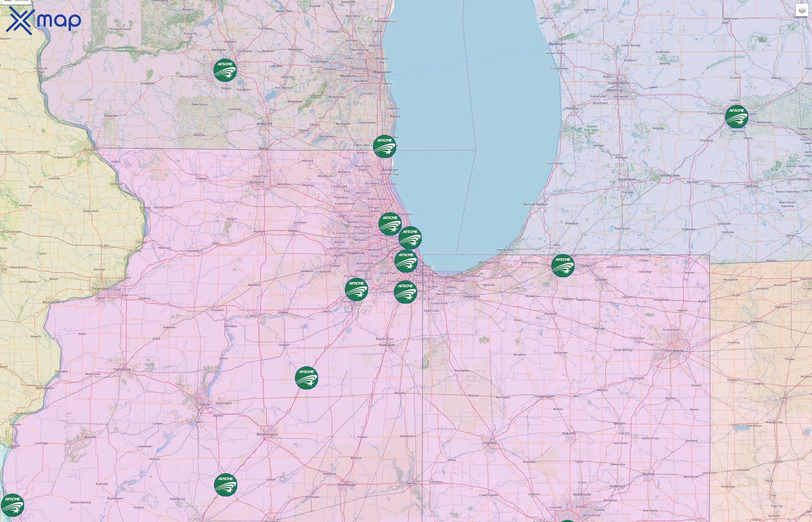Click the Dubuque city label
The width and height of the screenshot is (812, 522).
click(91, 149)
